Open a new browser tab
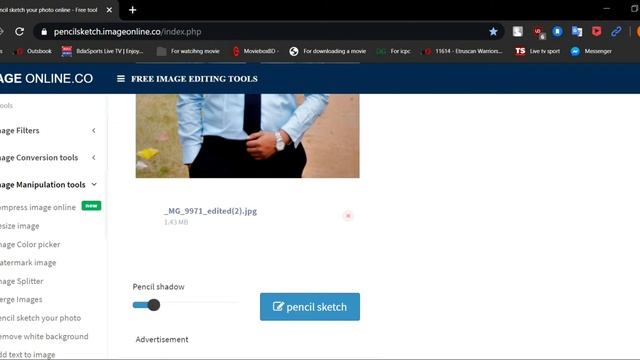Screen dimensions: 640x360 [132, 10]
